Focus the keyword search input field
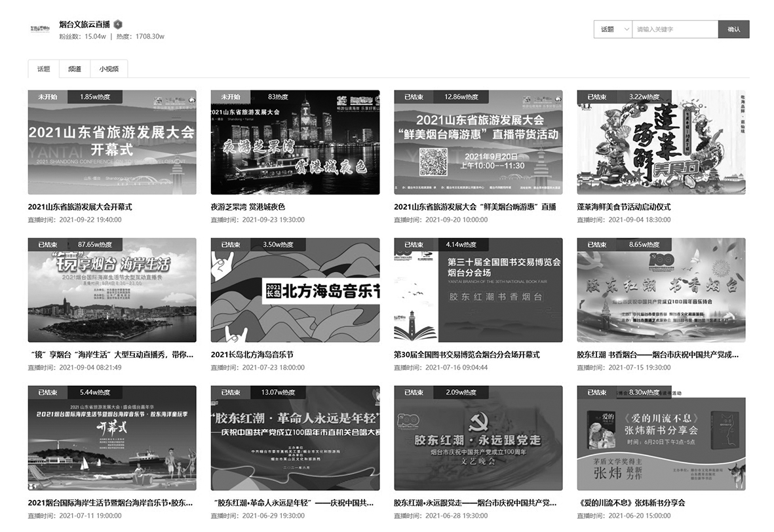This screenshot has height=532, width=774. click(674, 29)
